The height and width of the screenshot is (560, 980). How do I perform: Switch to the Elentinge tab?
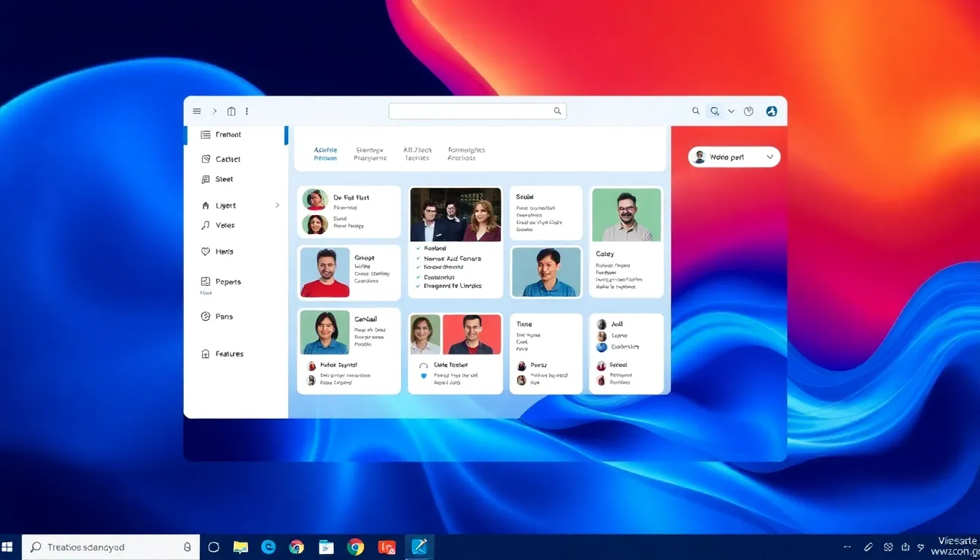pos(370,154)
